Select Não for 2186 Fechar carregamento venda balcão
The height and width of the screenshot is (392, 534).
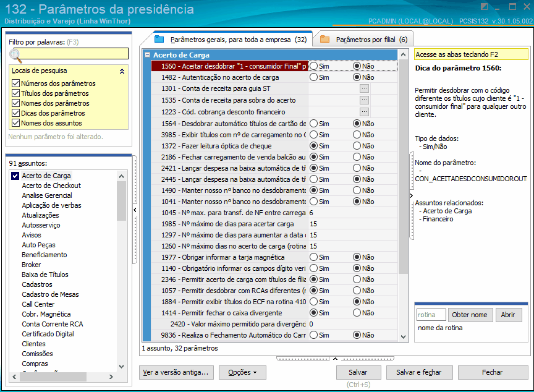point(357,157)
